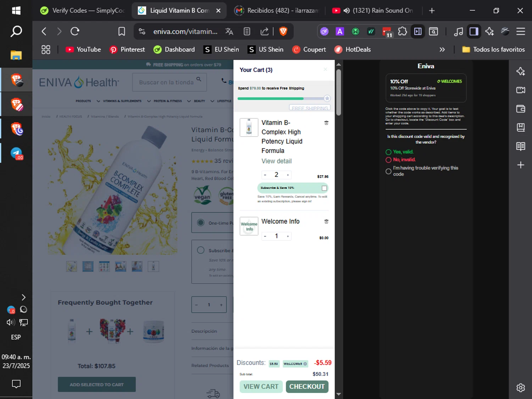
Task: Click the address bar URL
Action: (x=185, y=32)
